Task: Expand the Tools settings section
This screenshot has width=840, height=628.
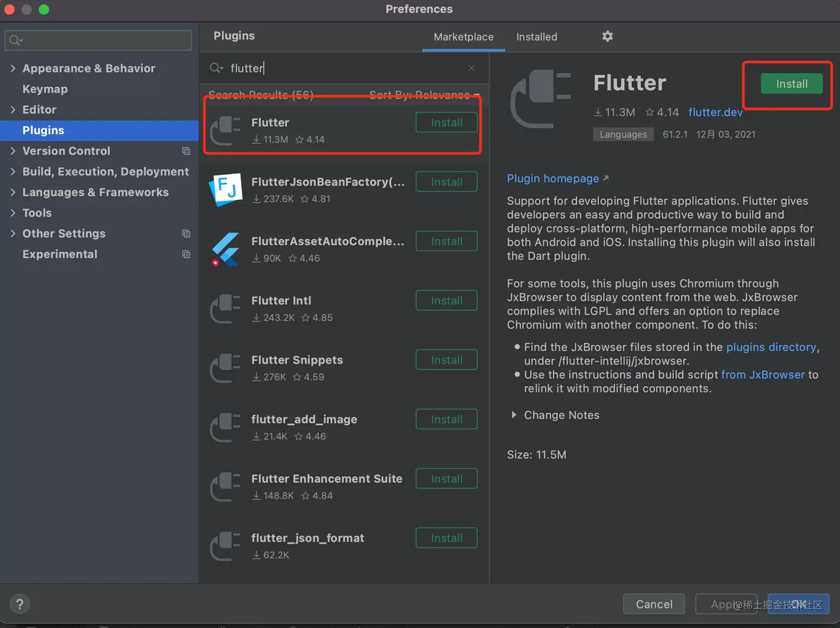Action: pos(13,213)
